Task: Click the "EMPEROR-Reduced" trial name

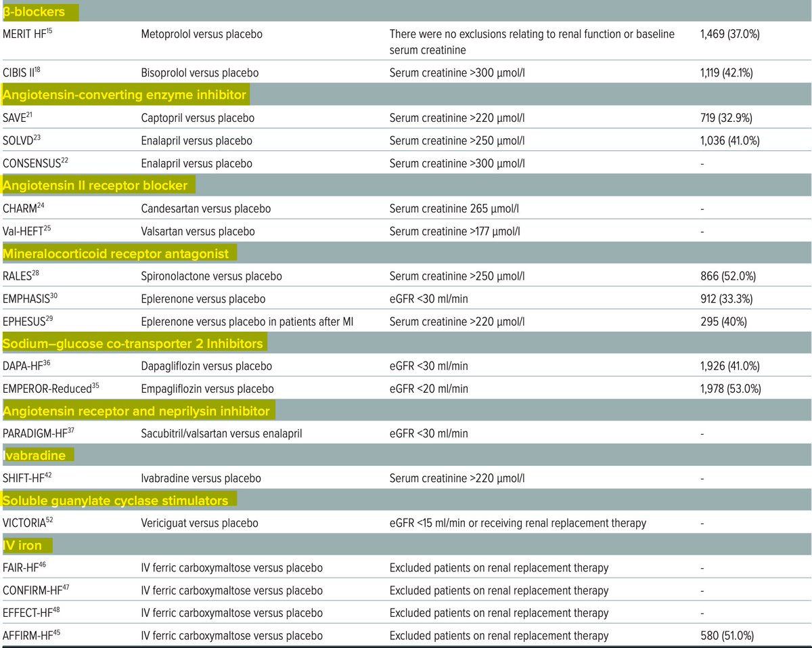Action: tap(47, 389)
